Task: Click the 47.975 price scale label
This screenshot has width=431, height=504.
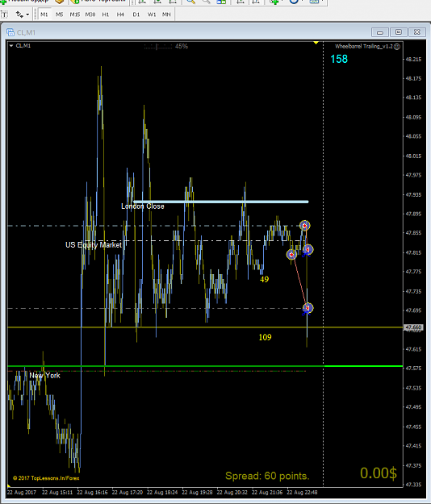Action: tap(413, 175)
